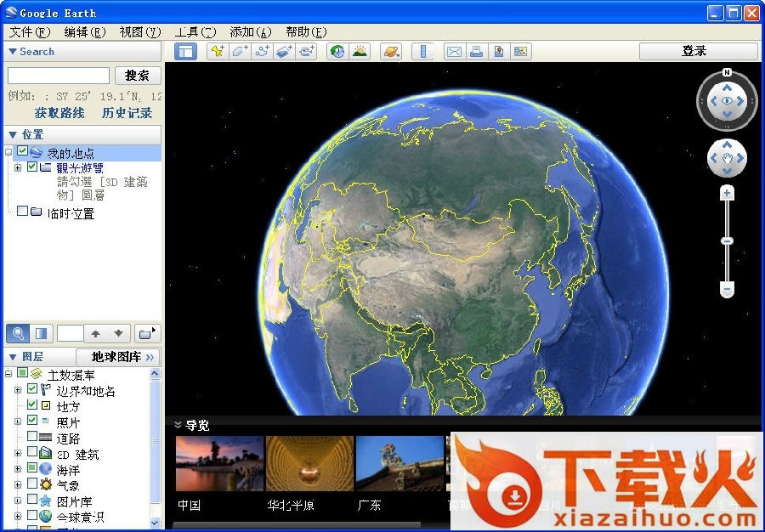The image size is (765, 532).
Task: Open the ruler measurement tool
Action: (x=422, y=51)
